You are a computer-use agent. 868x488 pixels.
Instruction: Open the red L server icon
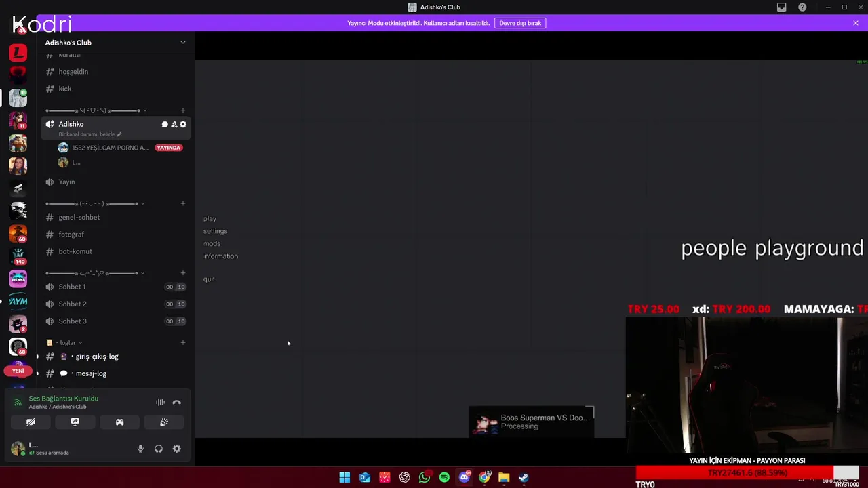point(18,52)
